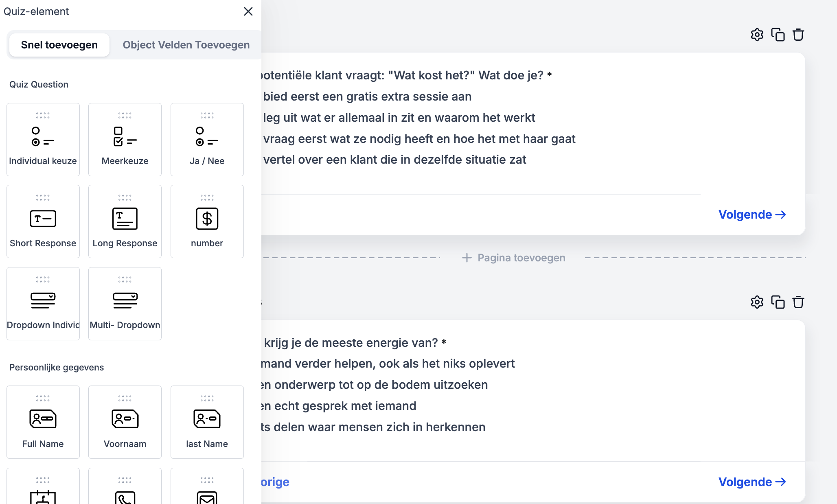
Task: Add the email envelope field element
Action: click(x=207, y=486)
